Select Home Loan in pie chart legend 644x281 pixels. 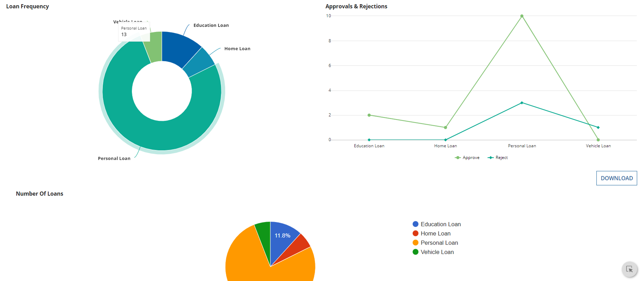point(432,233)
